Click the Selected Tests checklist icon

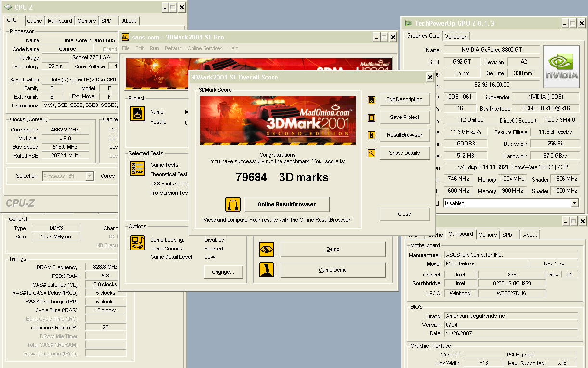tap(138, 169)
